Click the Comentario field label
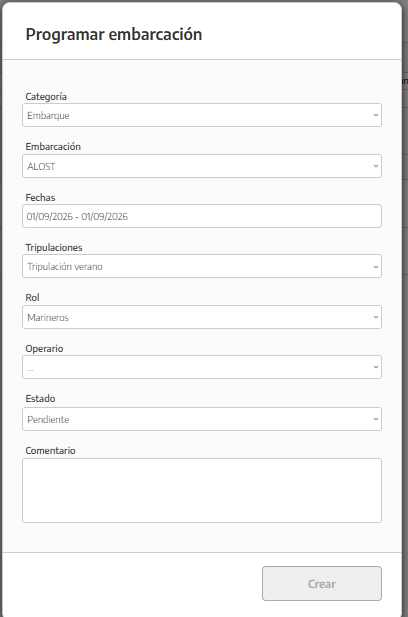Viewport: 408px width, 617px height. 50,451
